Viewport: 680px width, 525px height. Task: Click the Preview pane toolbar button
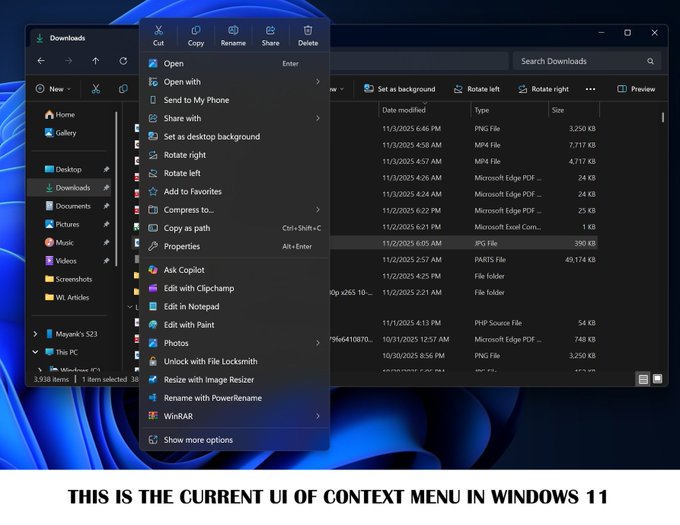coord(636,89)
